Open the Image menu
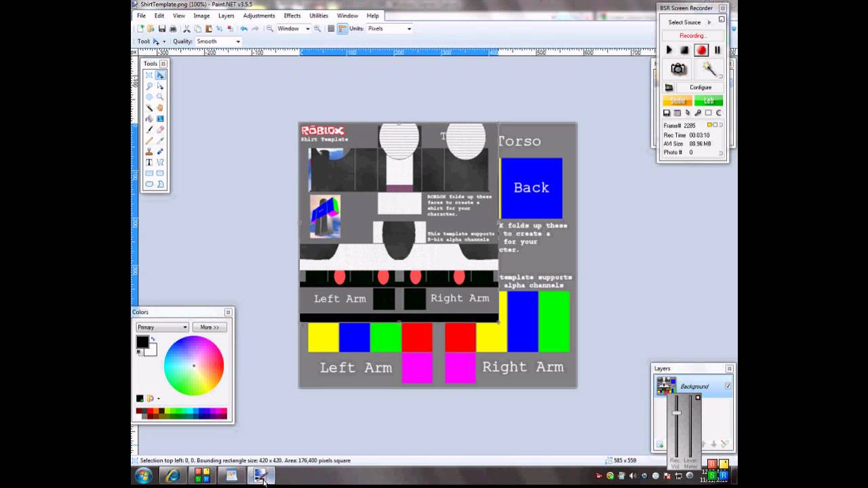The width and height of the screenshot is (868, 488). coord(201,16)
